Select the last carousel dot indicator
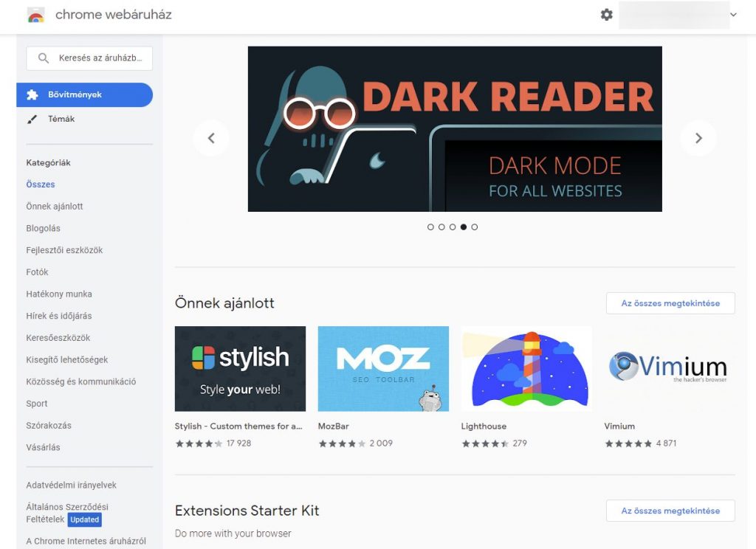 click(x=475, y=227)
